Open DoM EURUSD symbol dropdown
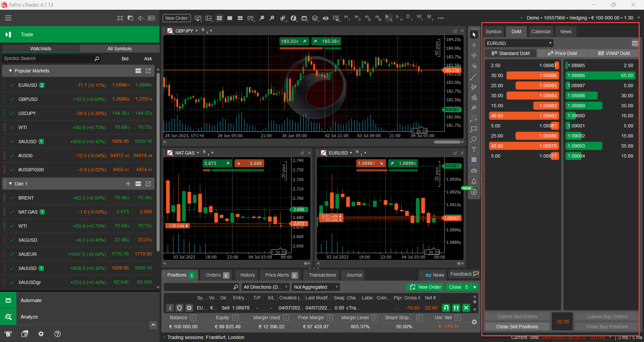This screenshot has width=644, height=342. tap(519, 43)
